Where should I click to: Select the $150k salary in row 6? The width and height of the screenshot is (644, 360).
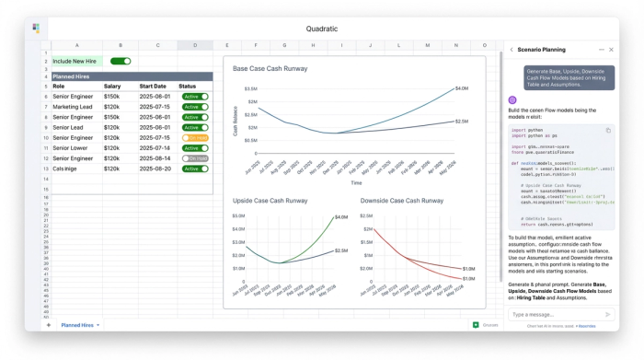pyautogui.click(x=121, y=97)
